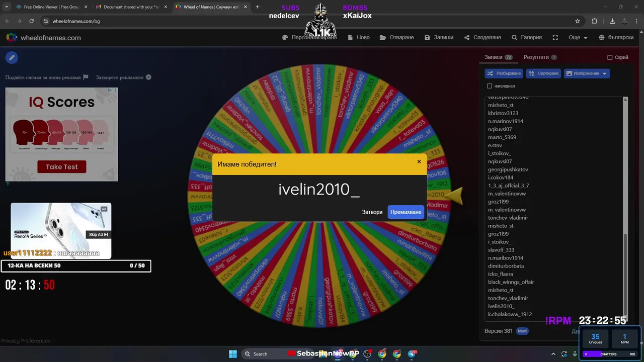644x362 pixels.
Task: Close ads with Затворете рекламите
Action: pyautogui.click(x=124, y=77)
